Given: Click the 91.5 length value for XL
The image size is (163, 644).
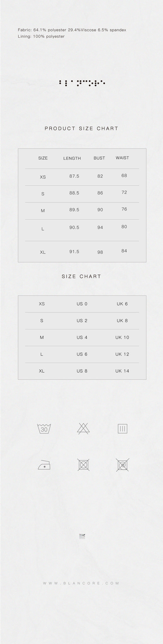Looking at the screenshot, I should tap(74, 252).
